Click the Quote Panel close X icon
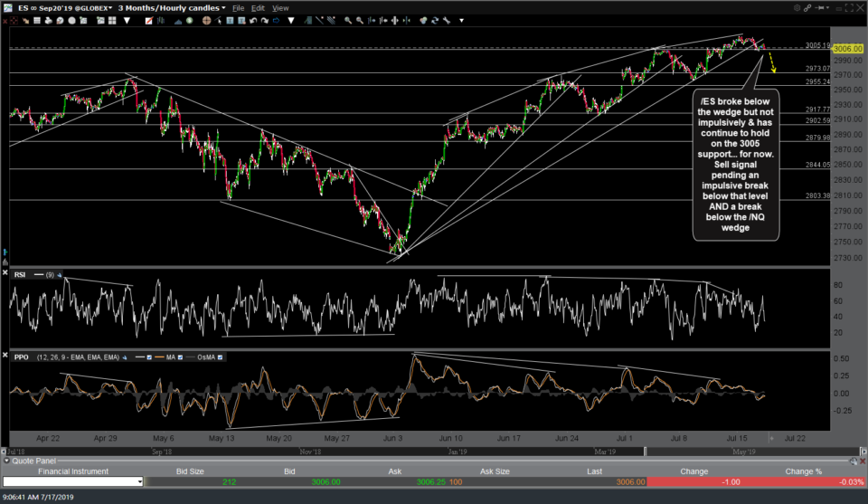Image resolution: width=868 pixels, height=504 pixels. pos(863,461)
